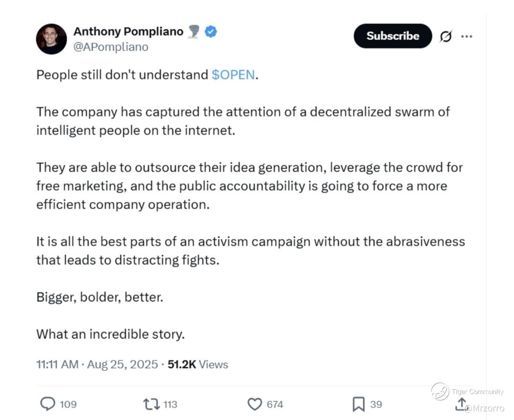Open the $OPEN cashtag link
Screen dimensions: 514x420
[x=233, y=75]
